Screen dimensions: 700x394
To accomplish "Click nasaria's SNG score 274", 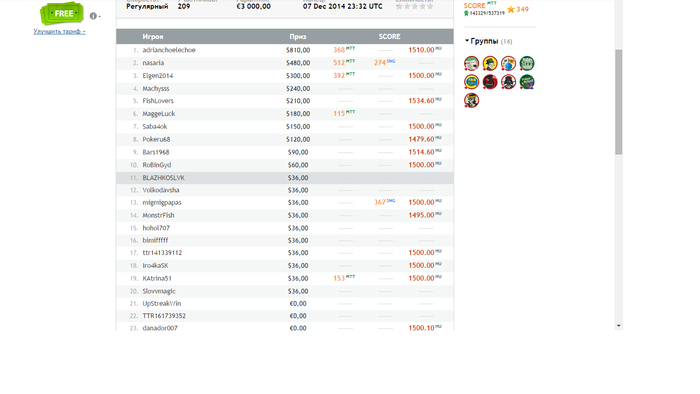I will pyautogui.click(x=384, y=62).
